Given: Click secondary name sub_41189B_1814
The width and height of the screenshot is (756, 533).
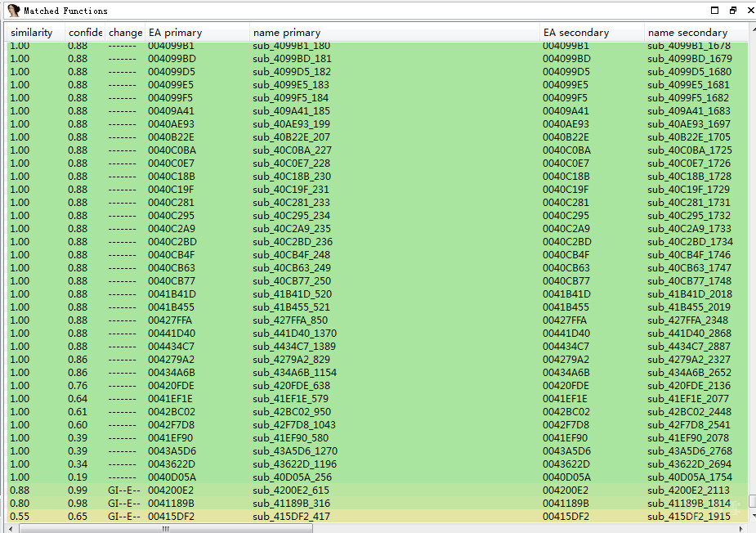Looking at the screenshot, I should coord(689,503).
